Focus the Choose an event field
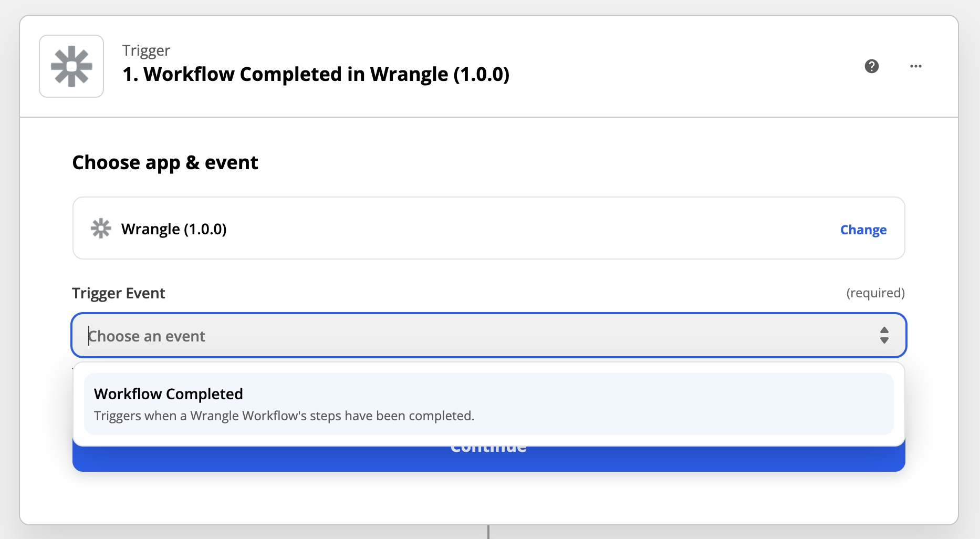This screenshot has width=980, height=539. (x=488, y=335)
